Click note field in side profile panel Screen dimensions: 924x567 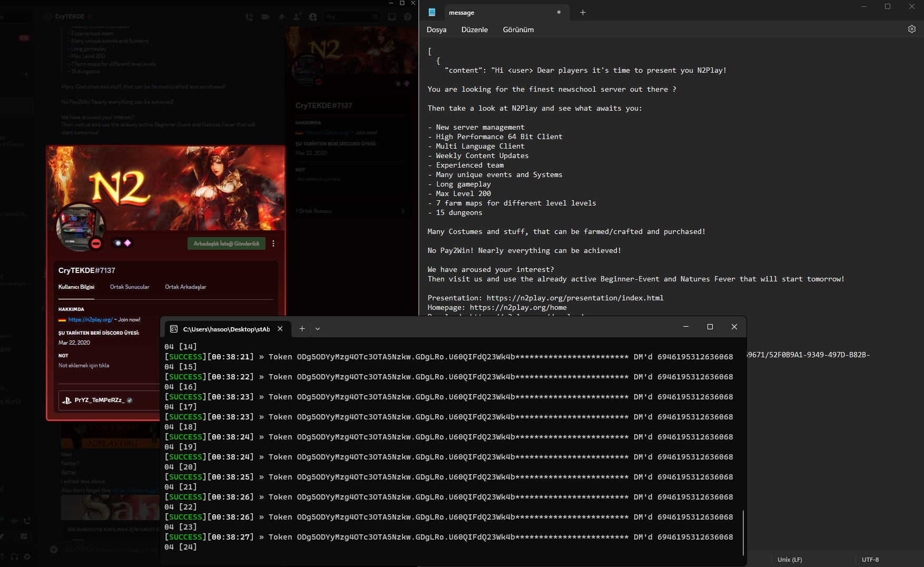click(x=319, y=179)
